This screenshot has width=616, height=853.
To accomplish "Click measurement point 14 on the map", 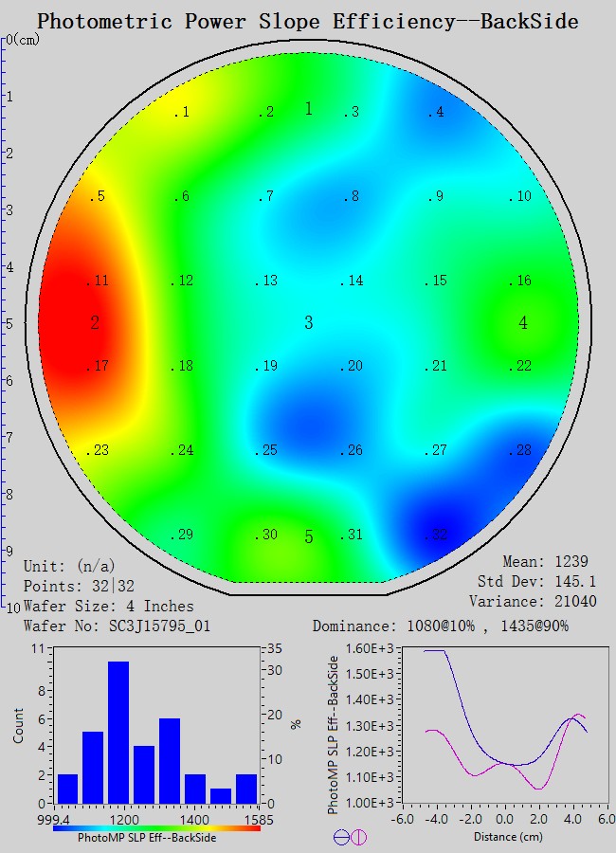I will 353,281.
